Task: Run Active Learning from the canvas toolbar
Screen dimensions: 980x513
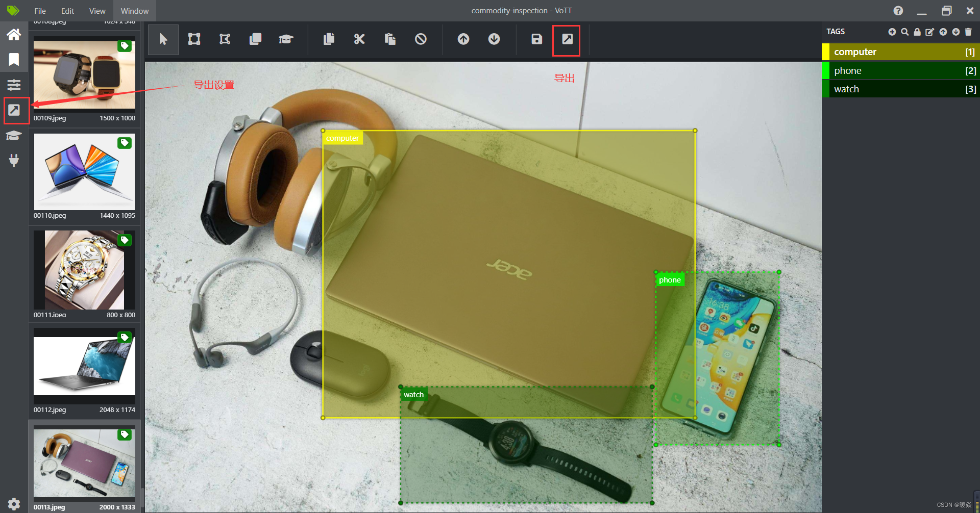Action: coord(286,39)
